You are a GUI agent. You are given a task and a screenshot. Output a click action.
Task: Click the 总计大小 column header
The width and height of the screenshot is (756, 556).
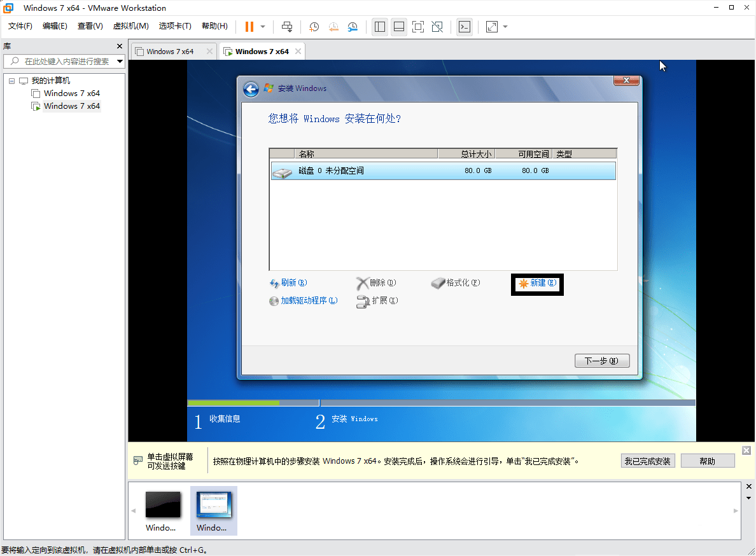(x=466, y=154)
